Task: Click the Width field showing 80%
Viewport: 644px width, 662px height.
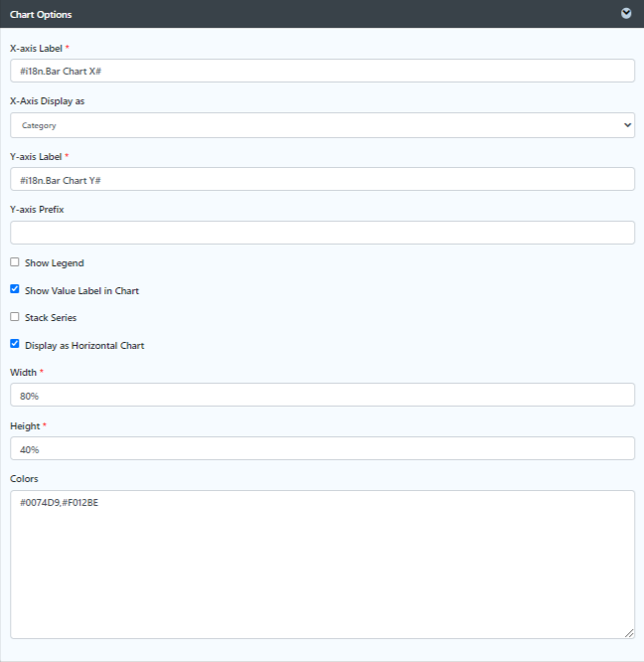Action: [x=322, y=395]
